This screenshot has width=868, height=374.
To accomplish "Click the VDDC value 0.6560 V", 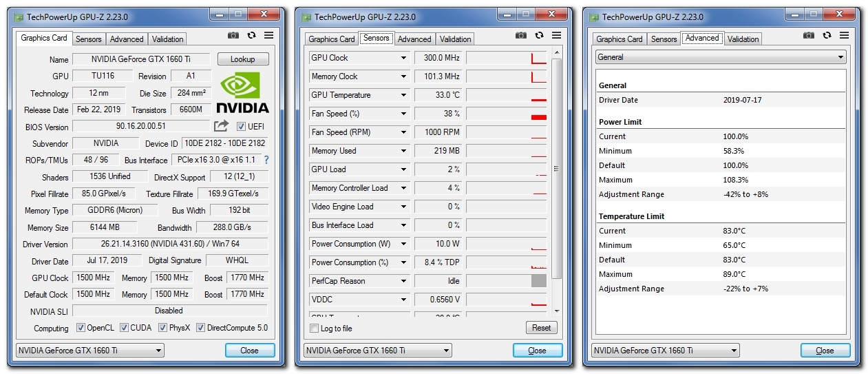I will click(x=438, y=300).
